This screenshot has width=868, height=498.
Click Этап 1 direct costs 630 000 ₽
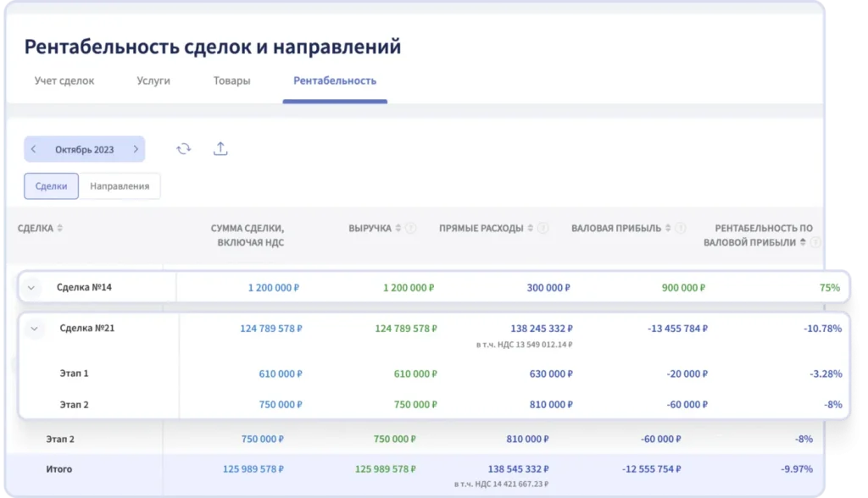[551, 374]
